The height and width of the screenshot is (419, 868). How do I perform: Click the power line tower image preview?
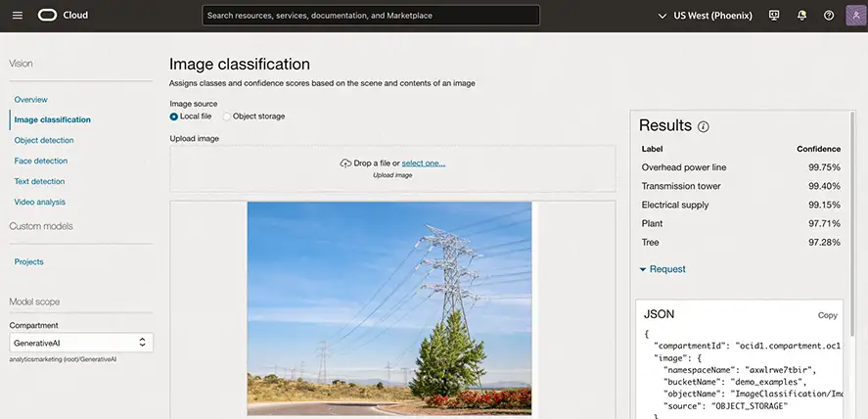[389, 307]
